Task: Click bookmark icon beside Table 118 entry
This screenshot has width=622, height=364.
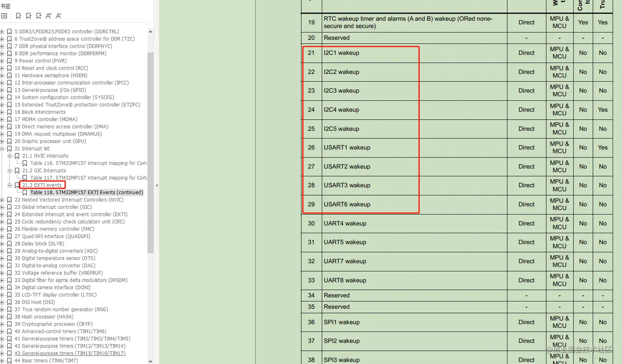Action: [x=25, y=192]
